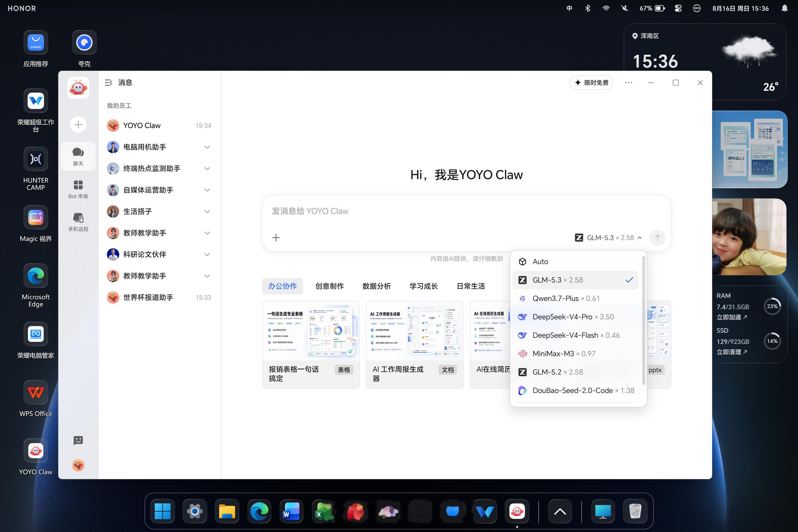Screen dimensions: 798x532
Task: Open the AI 工作周报生成器 template card
Action: coord(415,344)
